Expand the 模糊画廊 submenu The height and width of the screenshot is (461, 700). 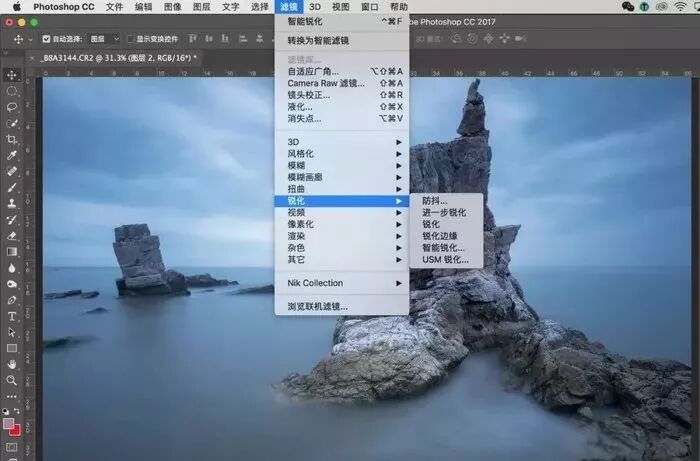point(342,177)
